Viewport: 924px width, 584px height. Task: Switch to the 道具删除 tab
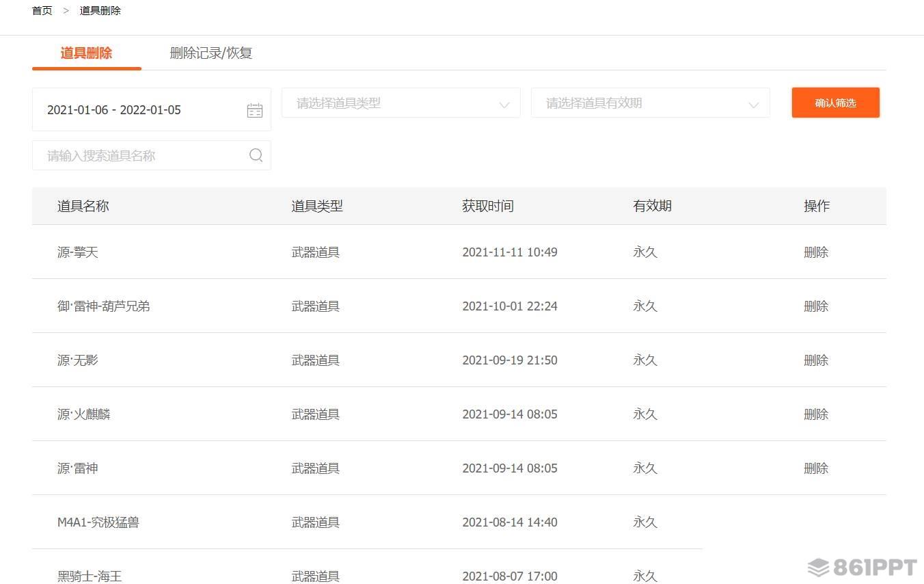pos(86,53)
